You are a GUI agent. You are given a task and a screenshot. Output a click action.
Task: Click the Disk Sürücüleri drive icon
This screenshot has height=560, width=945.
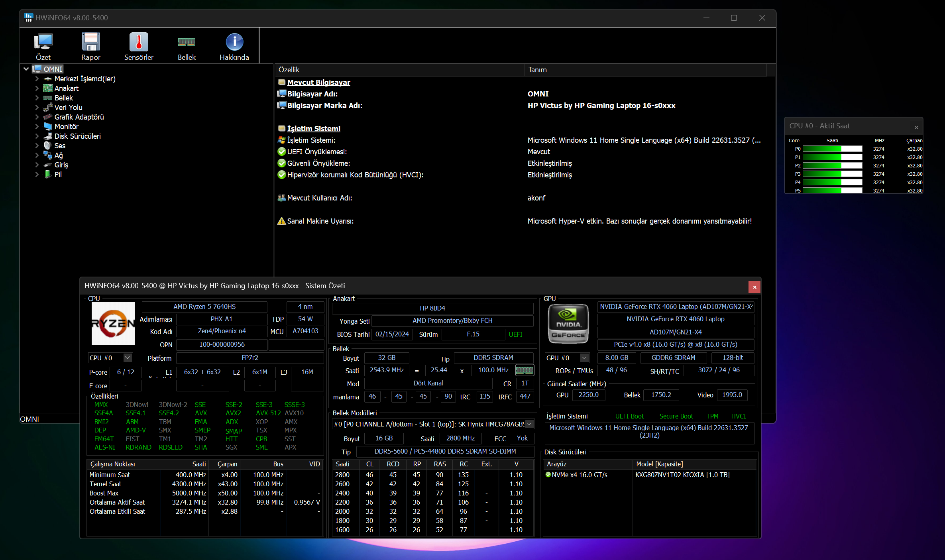pyautogui.click(x=48, y=136)
